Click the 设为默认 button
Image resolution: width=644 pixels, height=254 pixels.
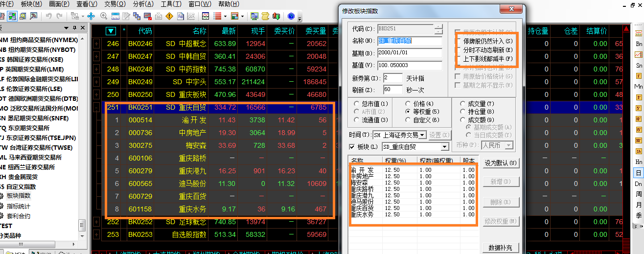[x=501, y=163]
